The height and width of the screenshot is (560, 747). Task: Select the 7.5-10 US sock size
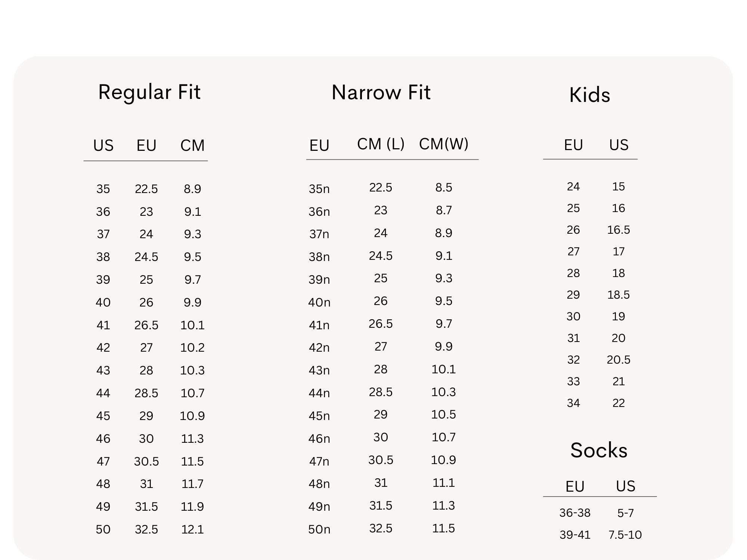pos(625,535)
